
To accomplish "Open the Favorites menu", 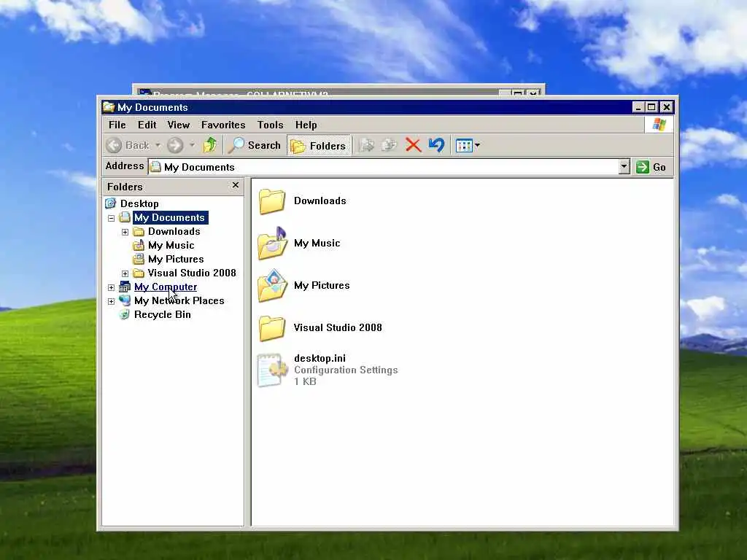I will 223,125.
